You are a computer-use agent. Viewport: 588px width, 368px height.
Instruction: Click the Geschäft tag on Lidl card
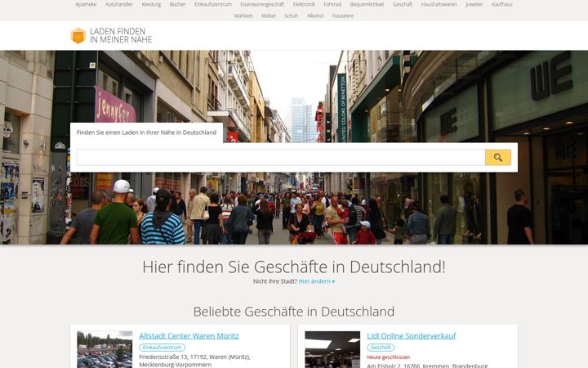381,348
